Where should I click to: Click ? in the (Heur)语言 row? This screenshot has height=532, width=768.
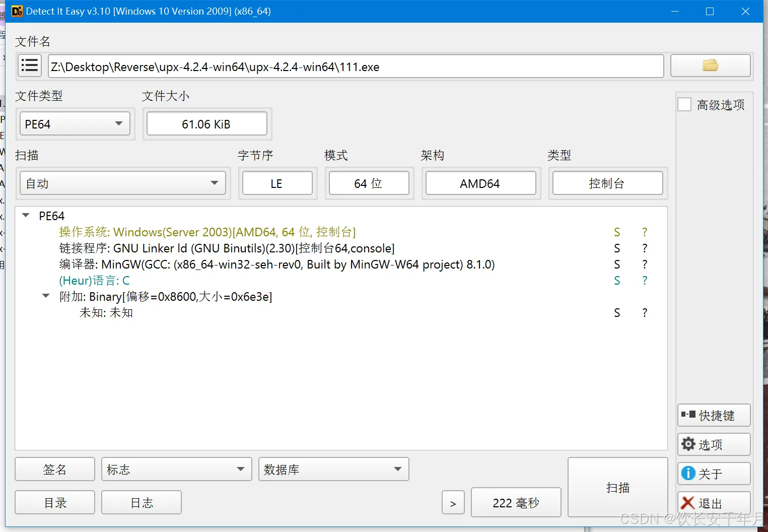pos(645,281)
